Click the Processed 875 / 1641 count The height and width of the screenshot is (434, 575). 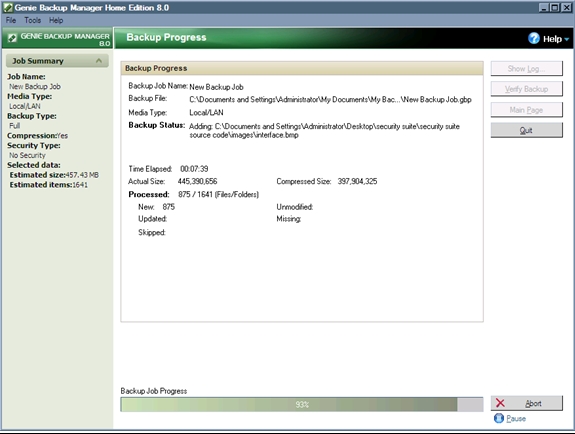pyautogui.click(x=218, y=194)
